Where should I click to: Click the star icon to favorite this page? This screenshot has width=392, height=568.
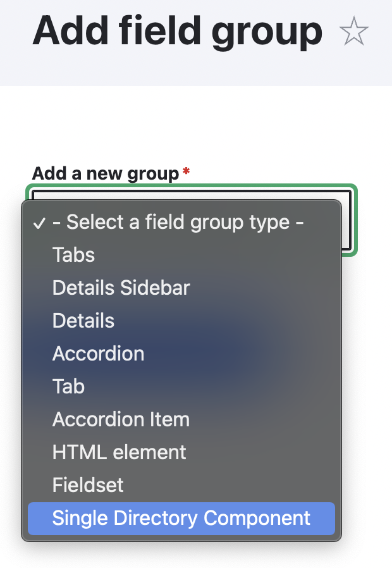coord(353,31)
